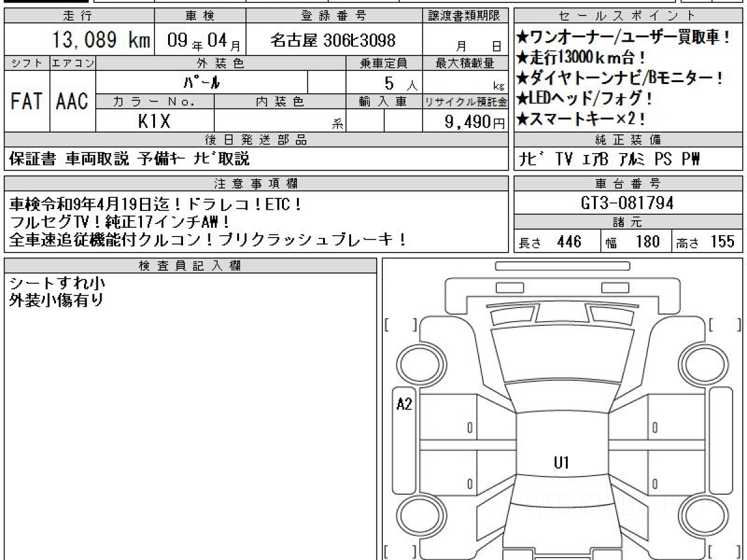Select the inspector note 外装小傷有り

click(57, 301)
